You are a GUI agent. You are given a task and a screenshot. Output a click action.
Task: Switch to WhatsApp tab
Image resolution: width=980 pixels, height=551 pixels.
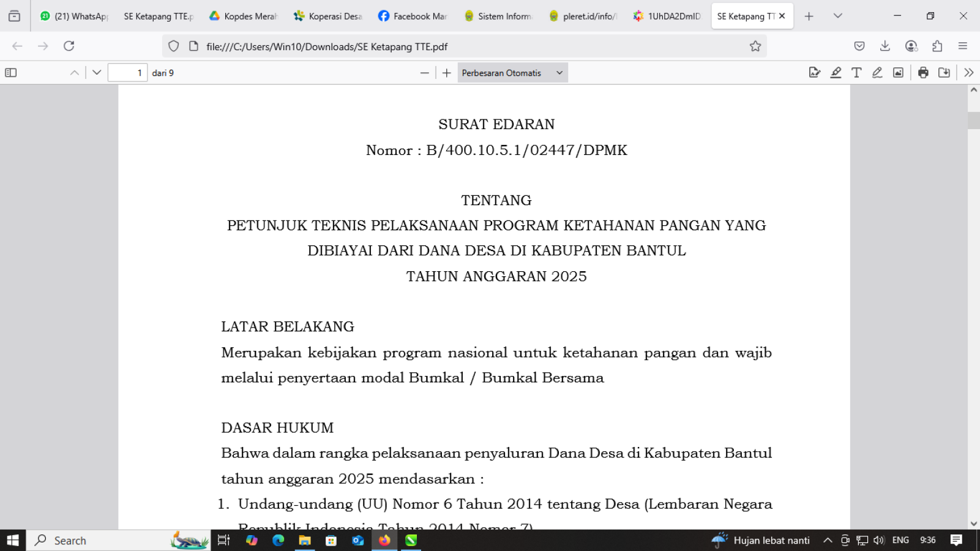click(73, 17)
